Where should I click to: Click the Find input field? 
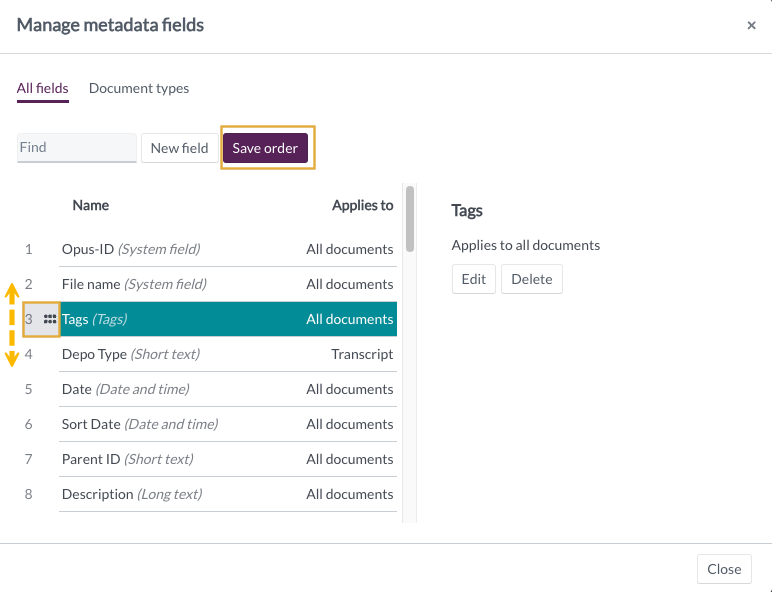(x=77, y=148)
